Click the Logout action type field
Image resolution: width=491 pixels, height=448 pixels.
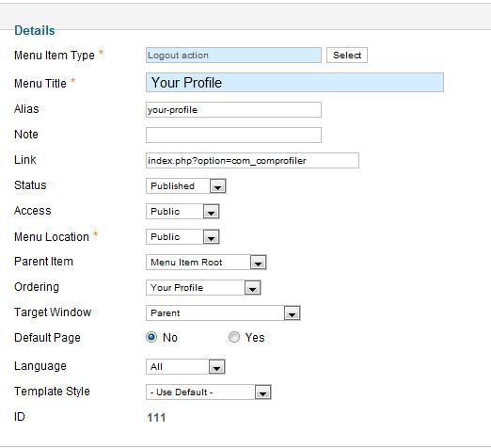pyautogui.click(x=233, y=56)
